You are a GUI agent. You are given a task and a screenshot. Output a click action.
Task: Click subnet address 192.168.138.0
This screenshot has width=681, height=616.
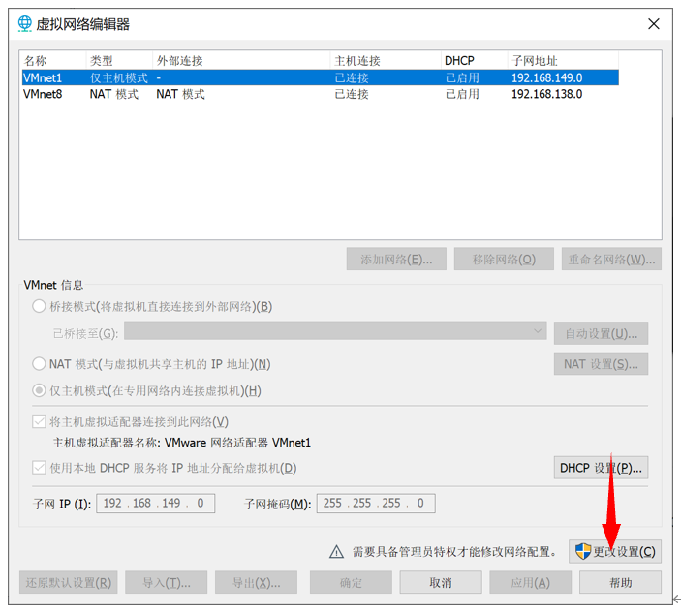click(x=546, y=94)
